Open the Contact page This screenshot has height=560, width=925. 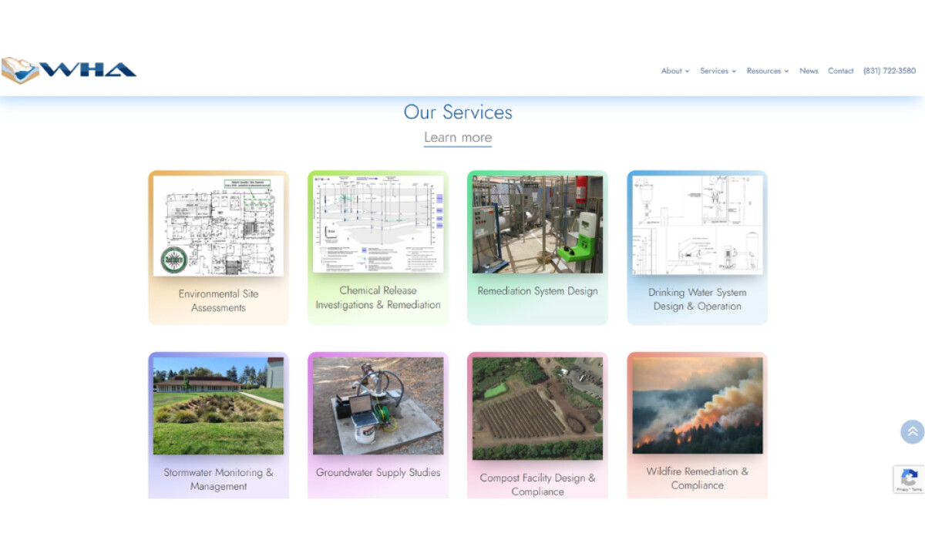coord(840,71)
